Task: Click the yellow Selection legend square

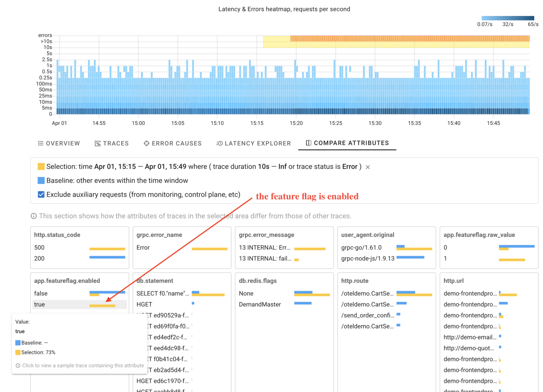Action: pos(41,166)
